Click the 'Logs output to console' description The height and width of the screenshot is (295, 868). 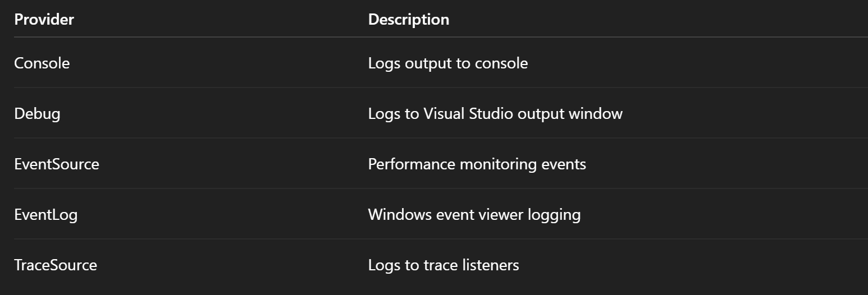click(x=447, y=63)
